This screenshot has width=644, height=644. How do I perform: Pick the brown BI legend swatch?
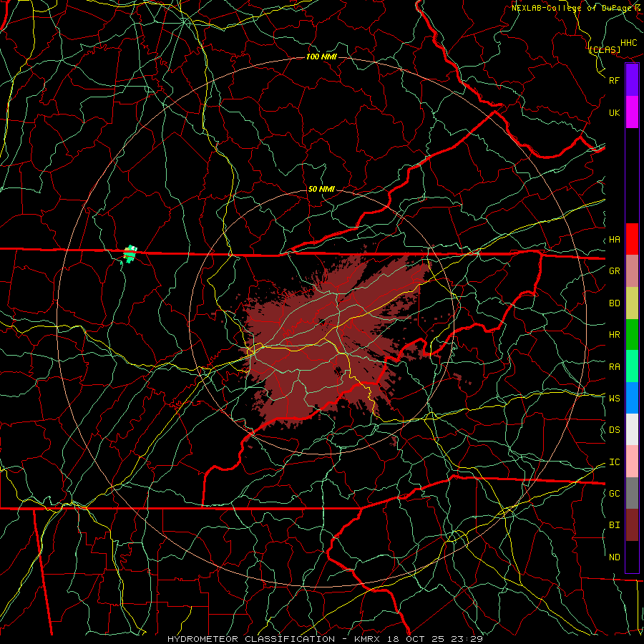click(632, 525)
